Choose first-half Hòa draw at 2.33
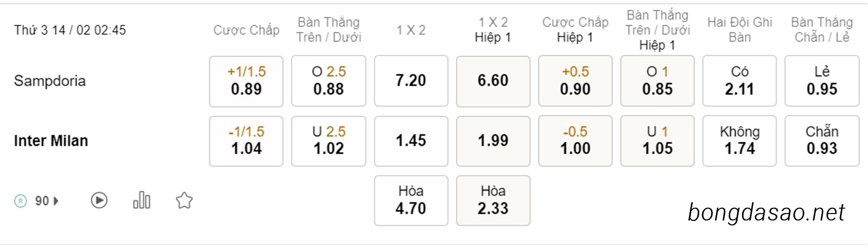Viewport: 868px width, 249px height. point(493,200)
